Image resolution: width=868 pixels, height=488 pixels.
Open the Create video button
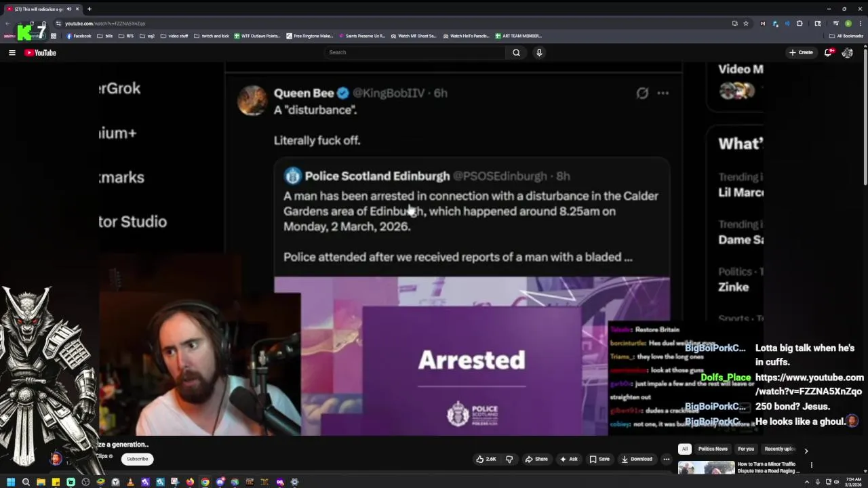click(x=801, y=52)
